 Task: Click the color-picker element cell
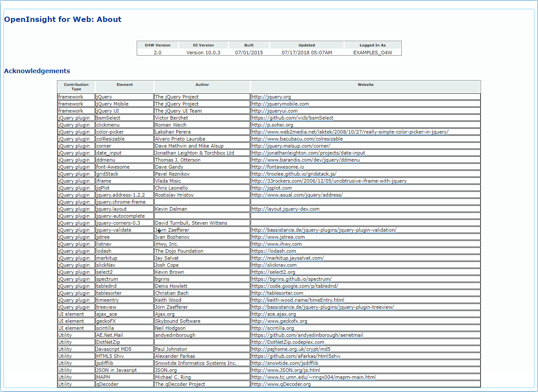125,132
